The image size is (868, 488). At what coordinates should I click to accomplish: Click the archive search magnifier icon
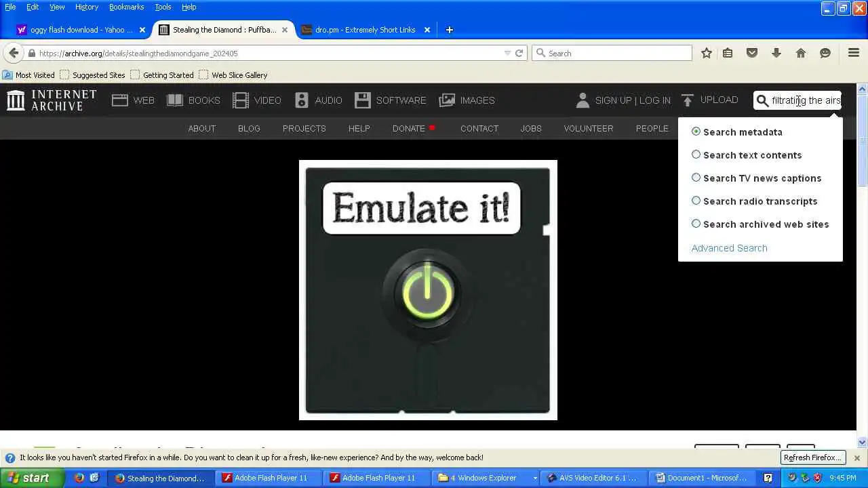pyautogui.click(x=762, y=100)
